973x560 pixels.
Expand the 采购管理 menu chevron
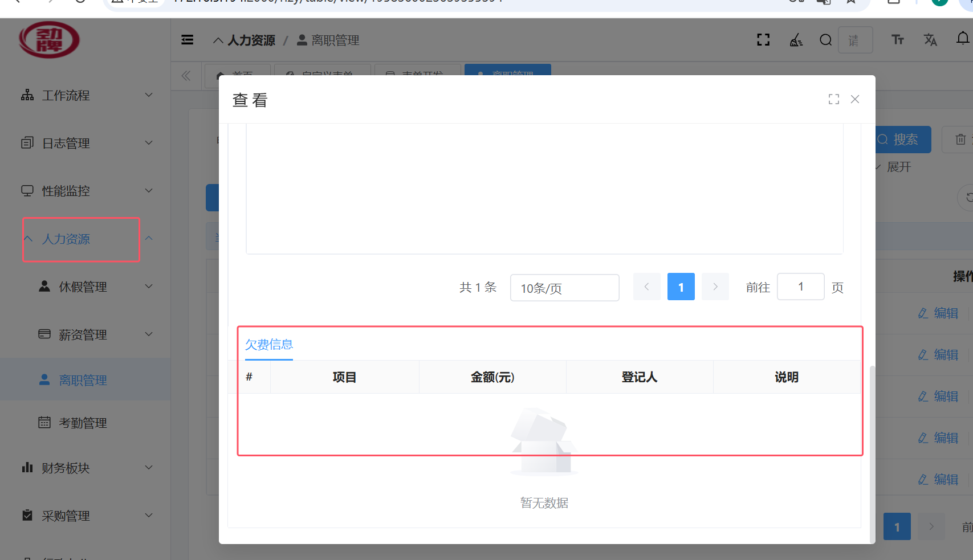(149, 516)
